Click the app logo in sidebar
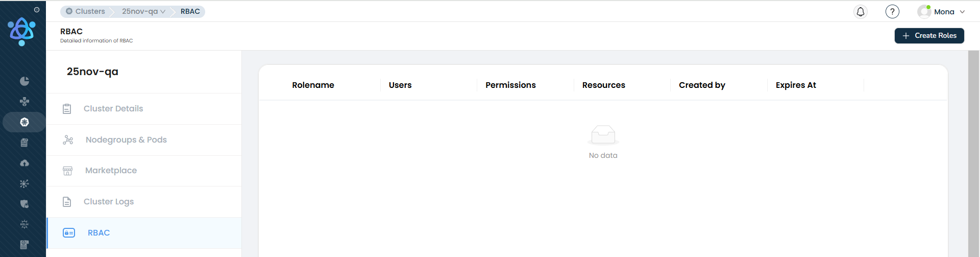This screenshot has width=980, height=257. [21, 32]
